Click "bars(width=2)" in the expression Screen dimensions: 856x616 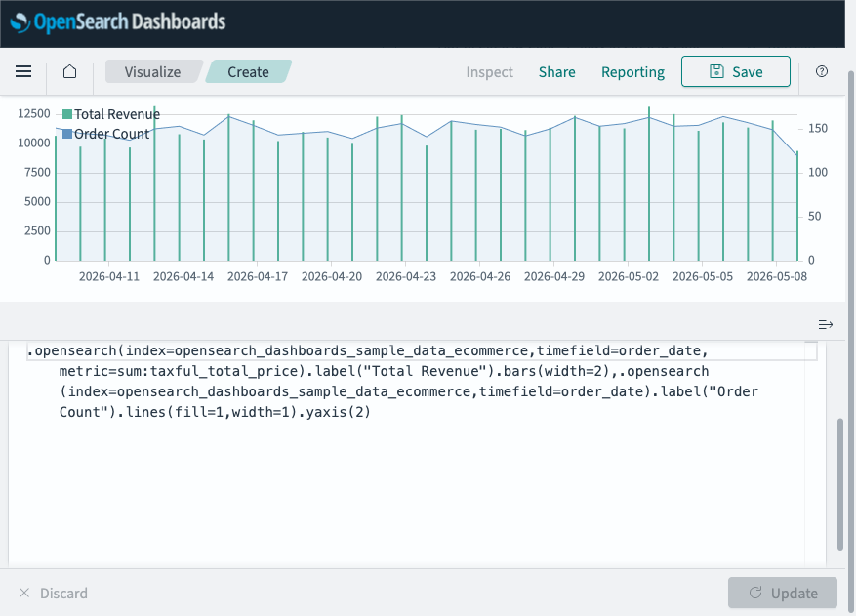pyautogui.click(x=555, y=371)
